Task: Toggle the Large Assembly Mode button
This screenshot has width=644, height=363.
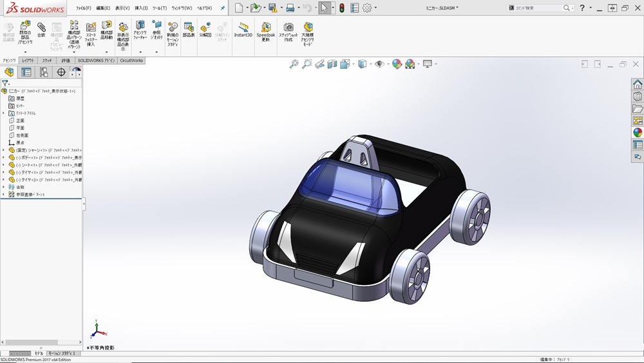Action: [x=308, y=31]
